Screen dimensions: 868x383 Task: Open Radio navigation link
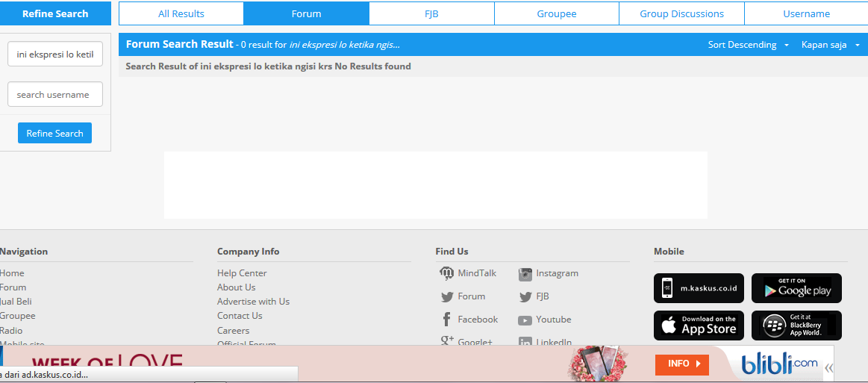11,331
